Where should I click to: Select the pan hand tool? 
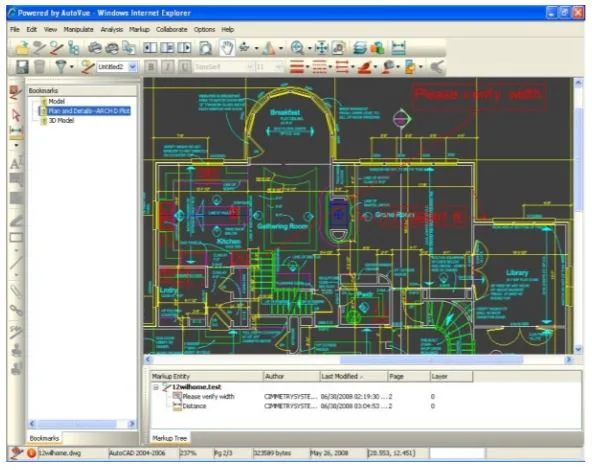pyautogui.click(x=227, y=48)
